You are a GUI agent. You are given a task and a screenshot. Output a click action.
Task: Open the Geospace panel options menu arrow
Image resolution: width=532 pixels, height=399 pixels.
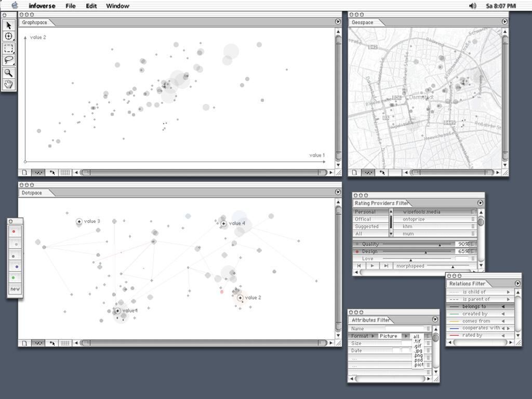tap(504, 22)
